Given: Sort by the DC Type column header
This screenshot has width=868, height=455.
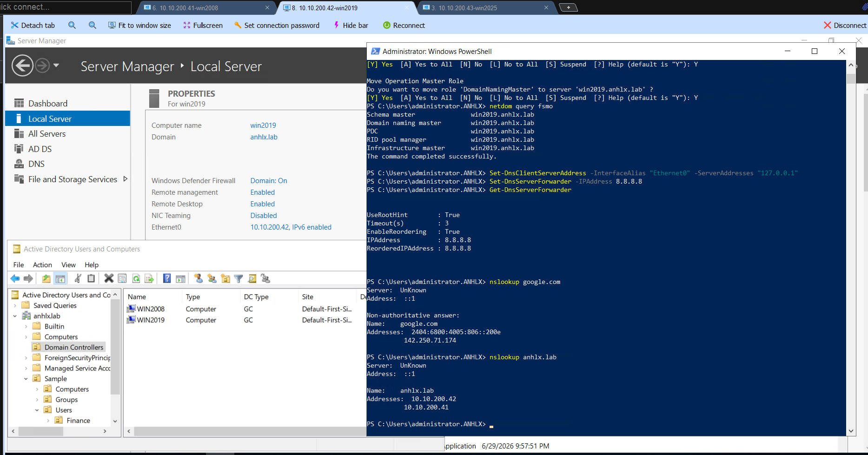Looking at the screenshot, I should (268, 297).
